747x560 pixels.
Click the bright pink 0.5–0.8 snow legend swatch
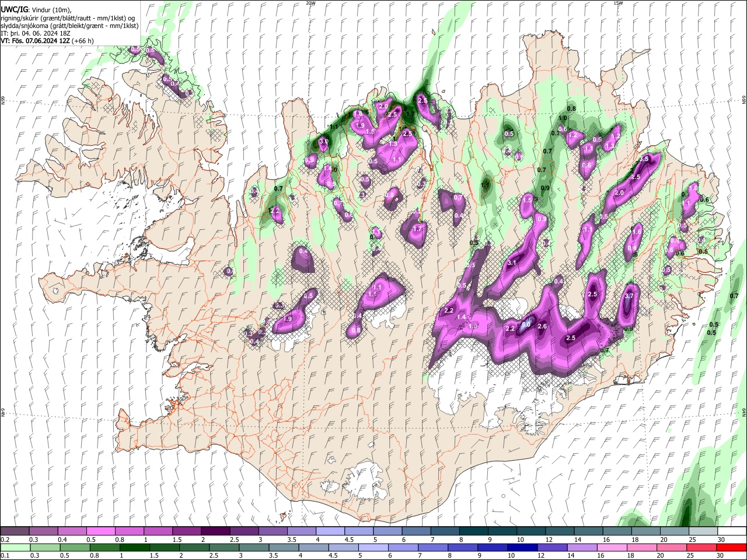[100, 531]
